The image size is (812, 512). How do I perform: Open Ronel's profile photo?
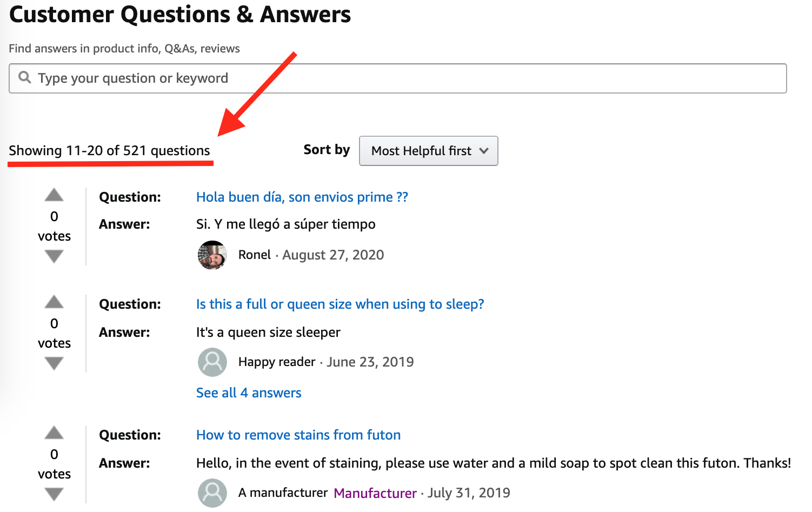pyautogui.click(x=212, y=255)
